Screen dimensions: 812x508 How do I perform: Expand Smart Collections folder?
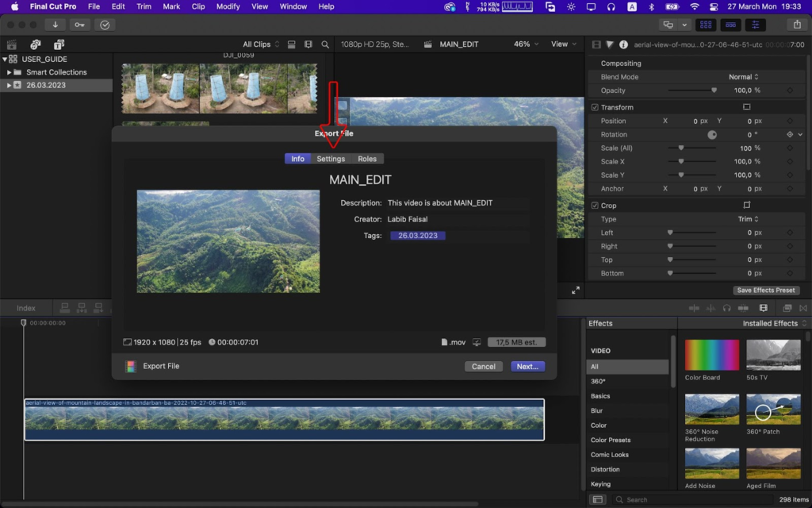click(9, 72)
